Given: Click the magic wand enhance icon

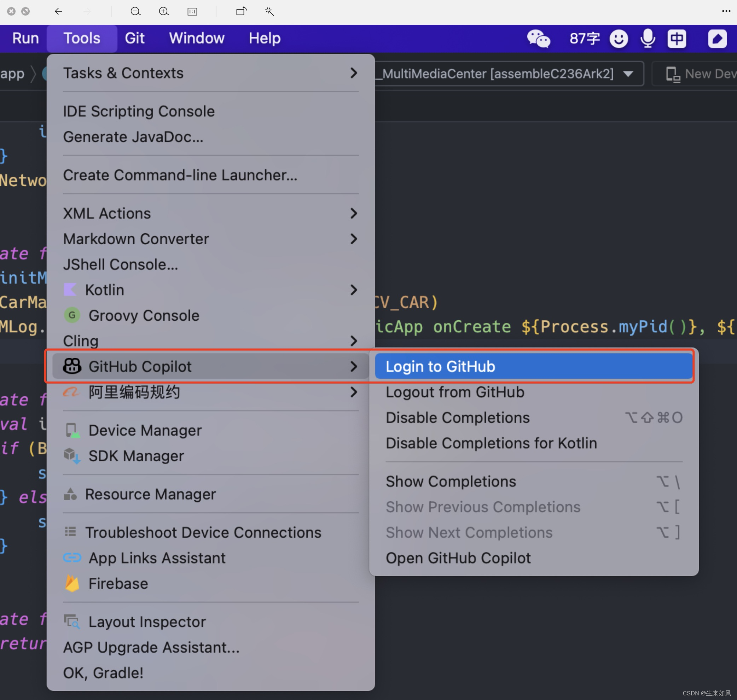Looking at the screenshot, I should pyautogui.click(x=269, y=12).
